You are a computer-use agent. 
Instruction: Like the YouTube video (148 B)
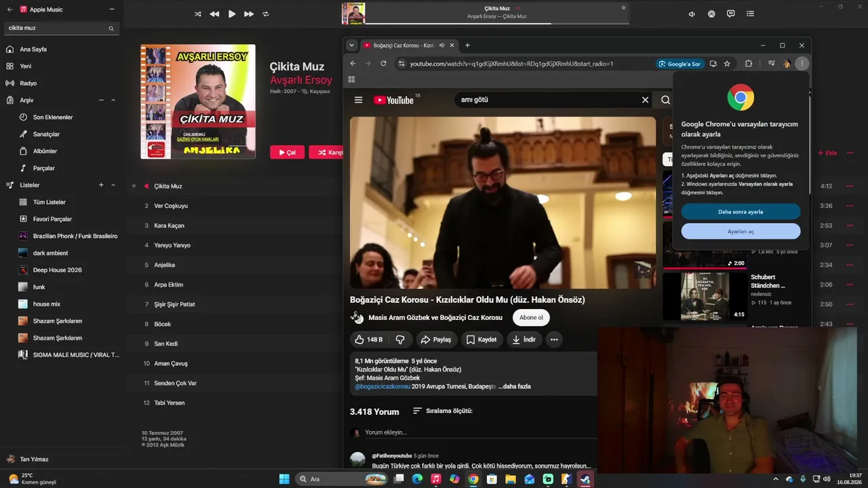(x=369, y=340)
